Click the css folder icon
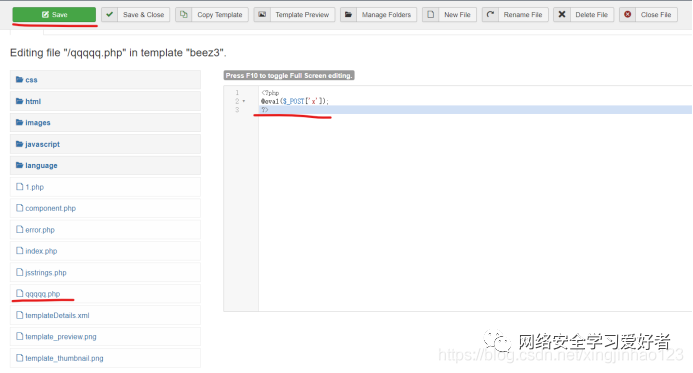The image size is (693, 373). click(x=19, y=80)
